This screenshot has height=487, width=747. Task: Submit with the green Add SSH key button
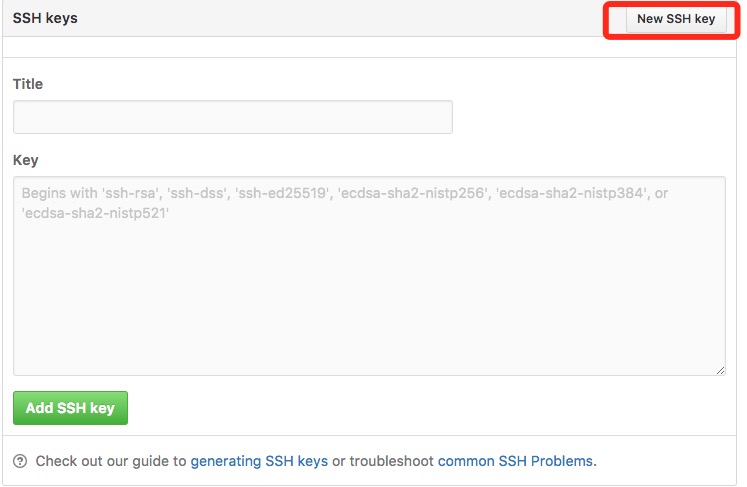(x=71, y=408)
